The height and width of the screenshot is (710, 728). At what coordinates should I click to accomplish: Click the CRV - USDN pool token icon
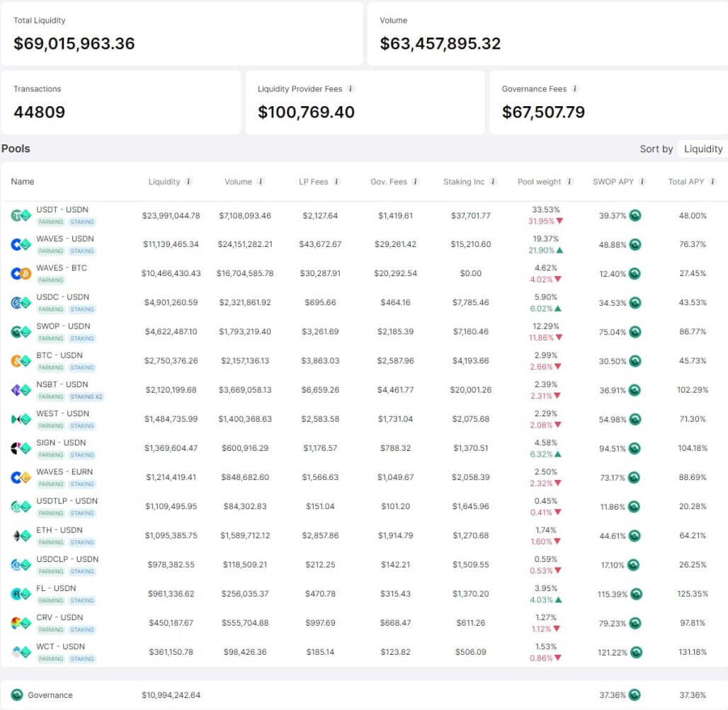[21, 623]
